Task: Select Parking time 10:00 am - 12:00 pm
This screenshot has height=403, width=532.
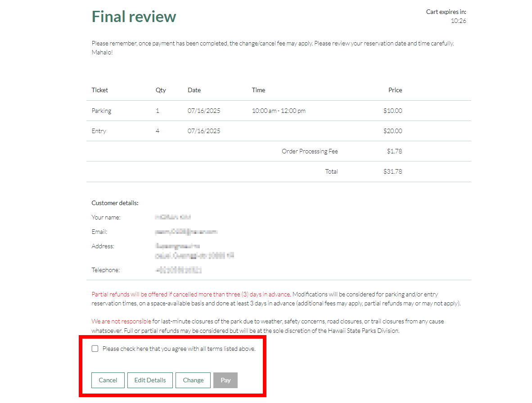Action: pyautogui.click(x=279, y=111)
